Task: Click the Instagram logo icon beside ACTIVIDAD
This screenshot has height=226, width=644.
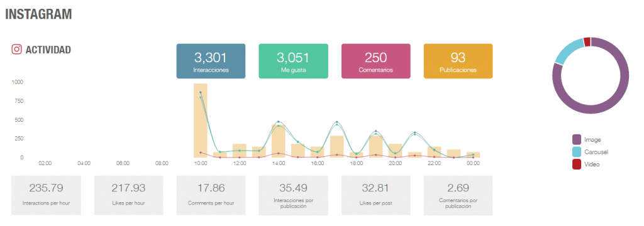Action: tap(17, 50)
